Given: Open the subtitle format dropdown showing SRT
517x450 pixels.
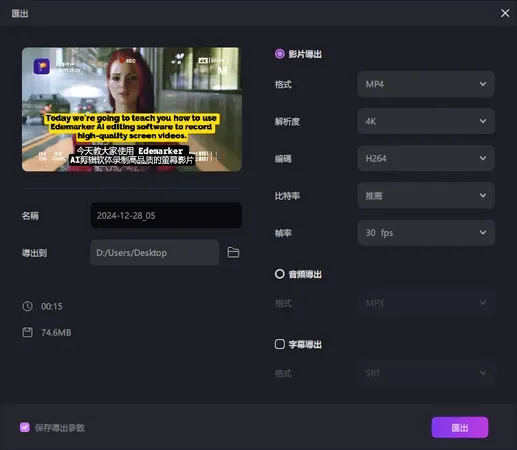Looking at the screenshot, I should coord(426,373).
